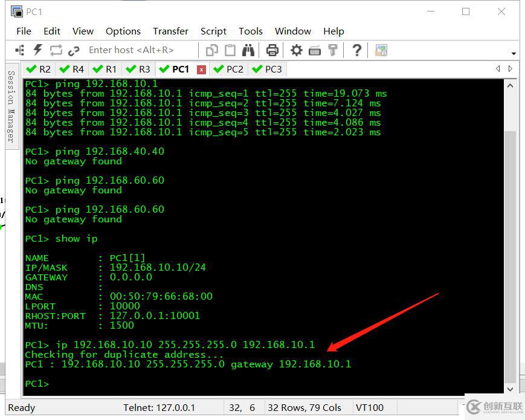Click the Paste clipboard icon
The image size is (525, 420).
pos(230,50)
